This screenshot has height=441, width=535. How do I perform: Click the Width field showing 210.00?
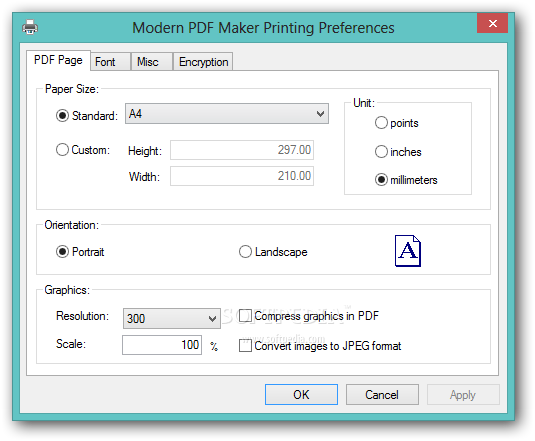tap(242, 176)
